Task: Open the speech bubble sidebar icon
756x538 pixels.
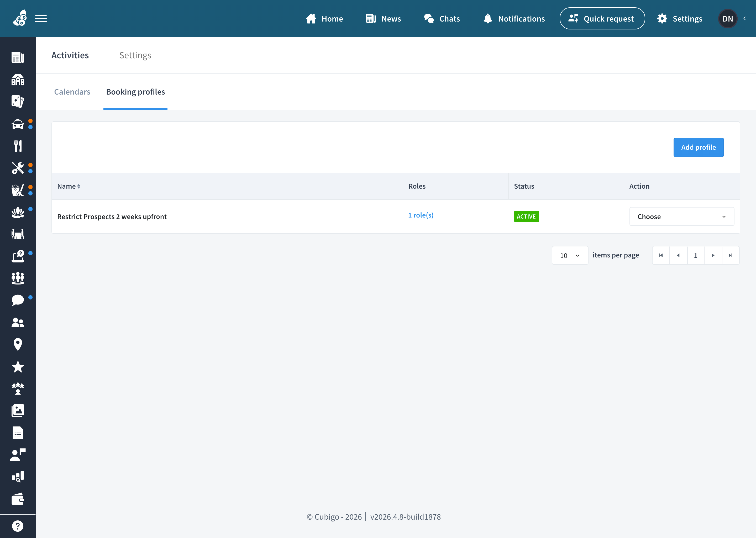Action: [x=18, y=300]
